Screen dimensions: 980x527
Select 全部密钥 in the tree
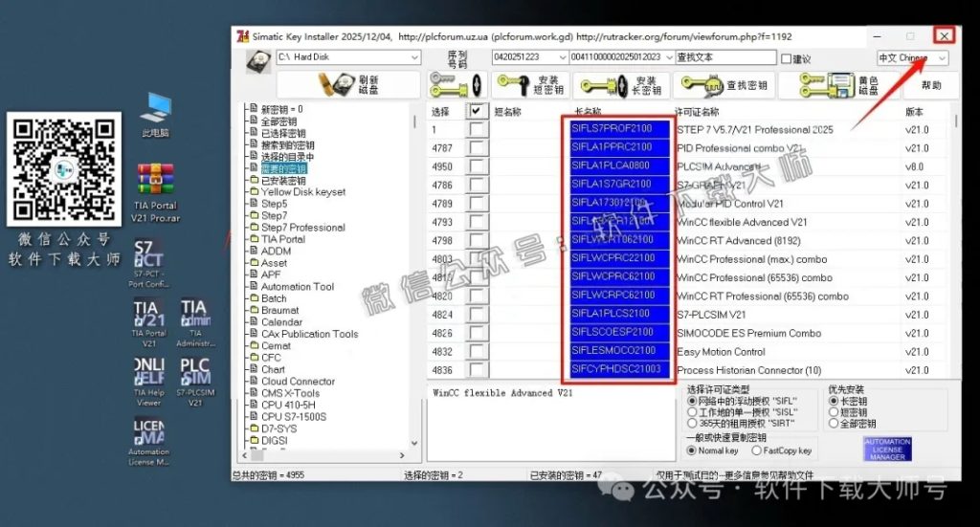(278, 121)
